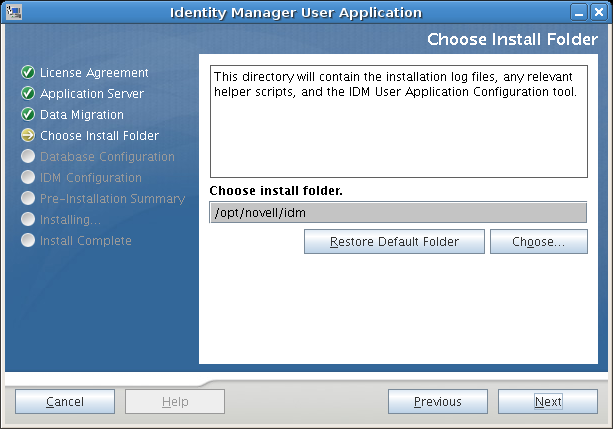Click the gray bullet next to IDM Configuration
The image size is (613, 429).
pos(28,178)
